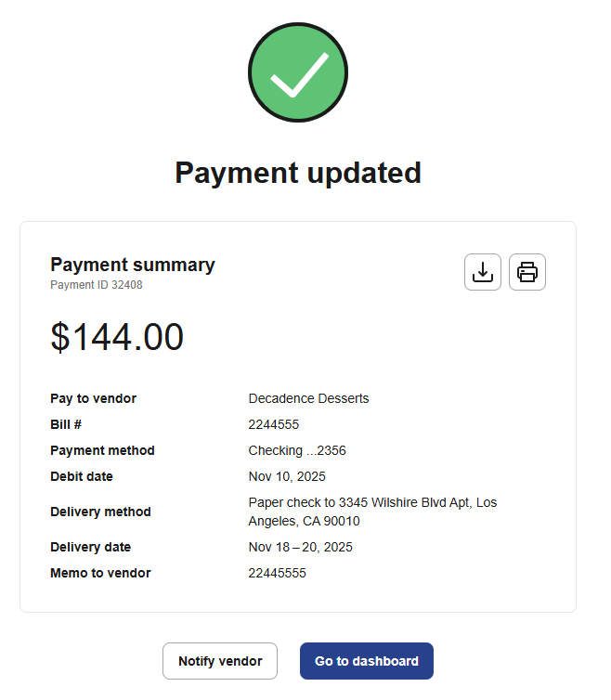Print the payment summary
The image size is (611, 700).
point(527,272)
